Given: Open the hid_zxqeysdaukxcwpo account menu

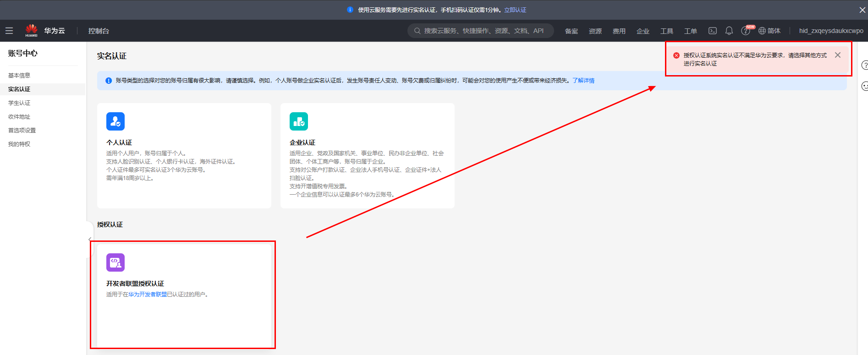Looking at the screenshot, I should pyautogui.click(x=831, y=31).
